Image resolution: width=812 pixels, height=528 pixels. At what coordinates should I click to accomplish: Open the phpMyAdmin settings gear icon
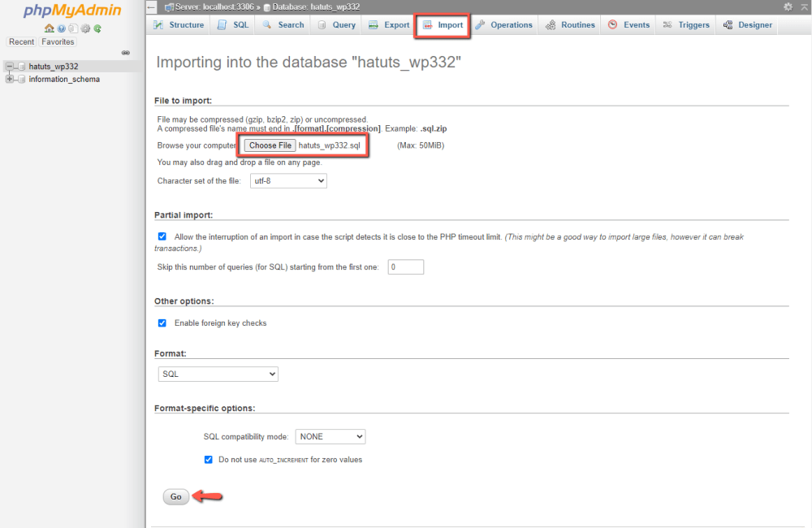84,28
